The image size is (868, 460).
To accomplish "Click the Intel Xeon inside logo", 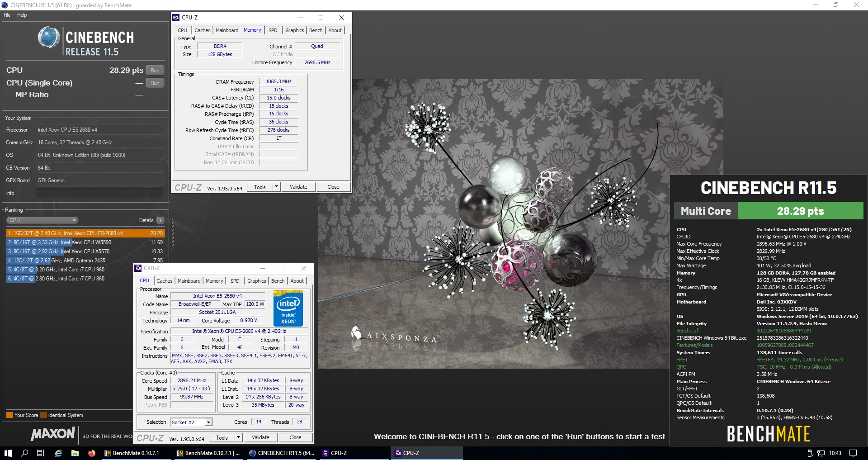I will point(288,308).
